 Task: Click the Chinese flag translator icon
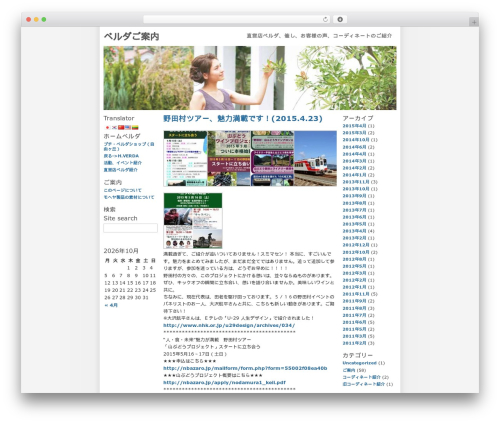point(121,127)
